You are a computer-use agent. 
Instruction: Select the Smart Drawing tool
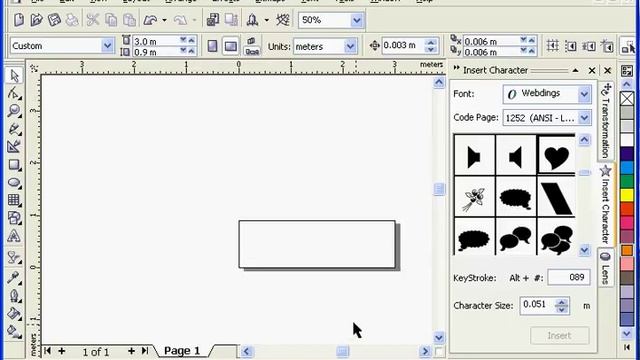14,147
